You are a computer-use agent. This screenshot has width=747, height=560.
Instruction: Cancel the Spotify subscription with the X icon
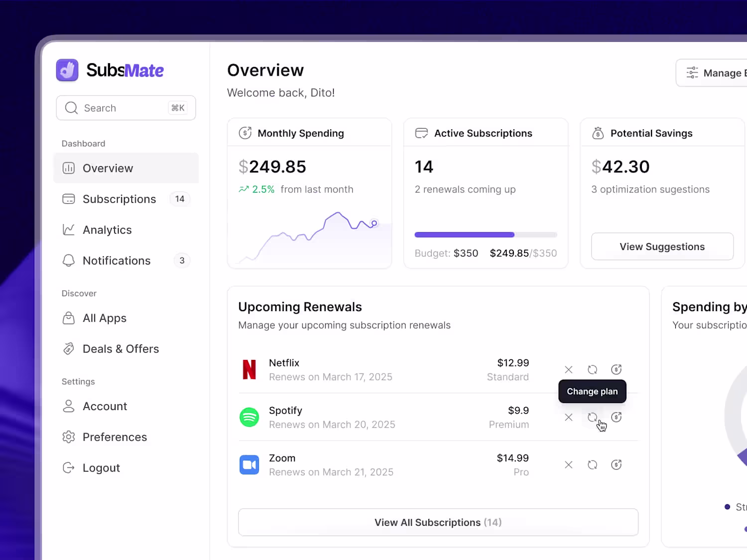(x=569, y=417)
